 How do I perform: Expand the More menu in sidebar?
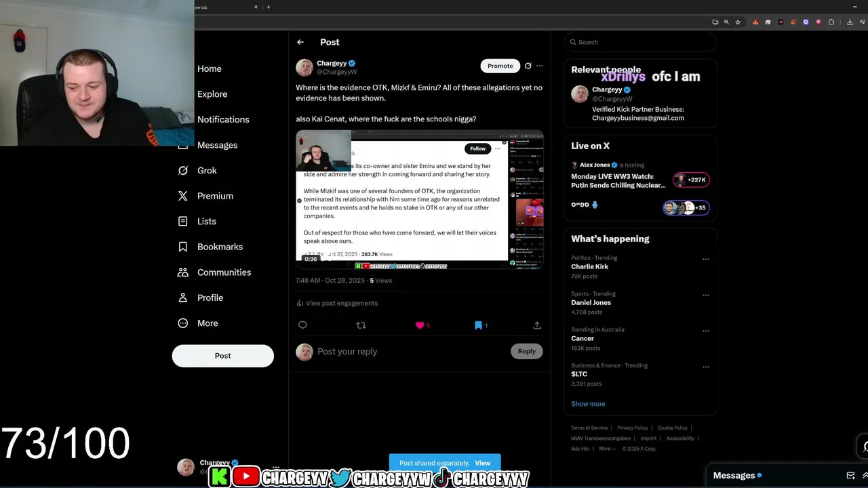[x=198, y=323]
